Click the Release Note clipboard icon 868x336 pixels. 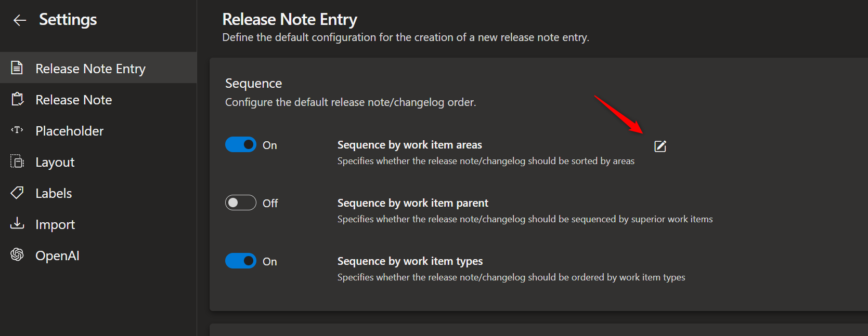[17, 99]
